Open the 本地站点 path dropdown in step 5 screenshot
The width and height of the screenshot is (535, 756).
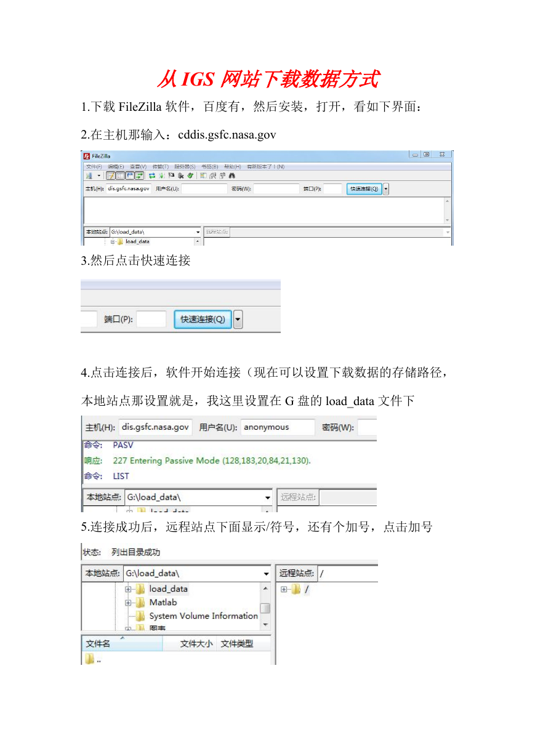[x=267, y=574]
